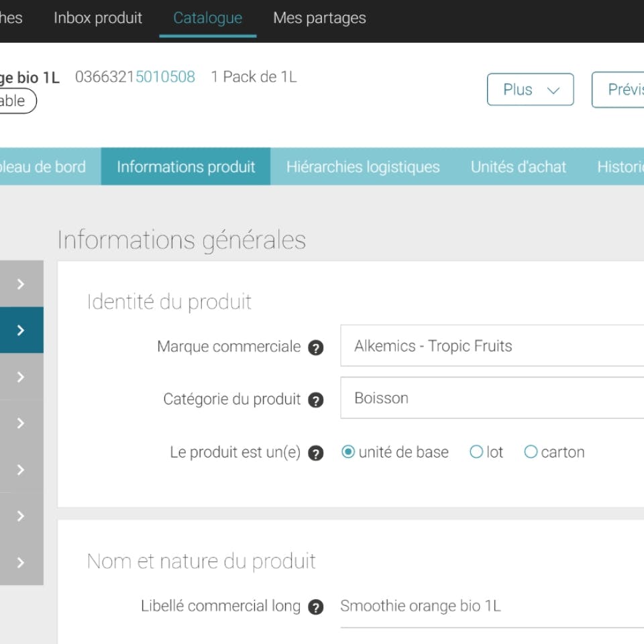
Task: Open the Plus dropdown menu
Action: click(530, 90)
